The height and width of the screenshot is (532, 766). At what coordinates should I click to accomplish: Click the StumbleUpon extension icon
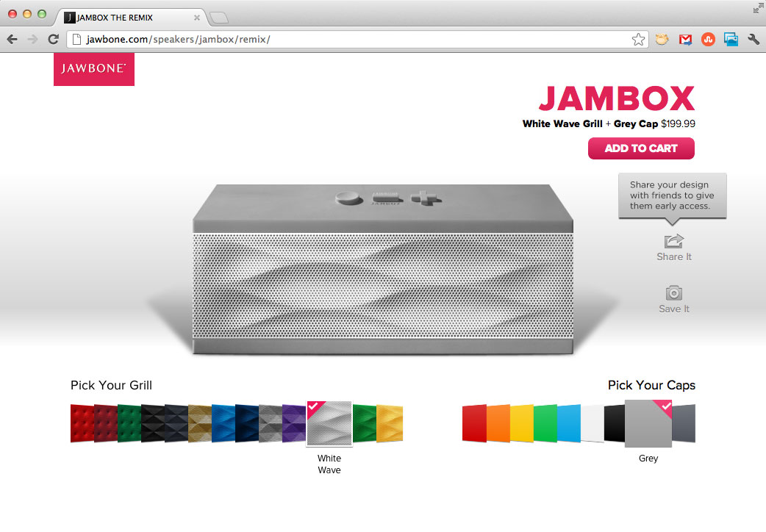[x=708, y=40]
